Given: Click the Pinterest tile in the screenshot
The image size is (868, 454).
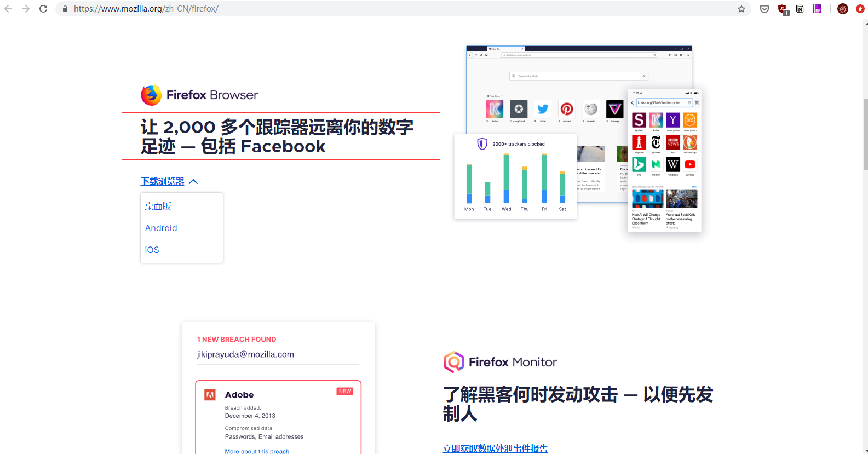Looking at the screenshot, I should point(567,109).
